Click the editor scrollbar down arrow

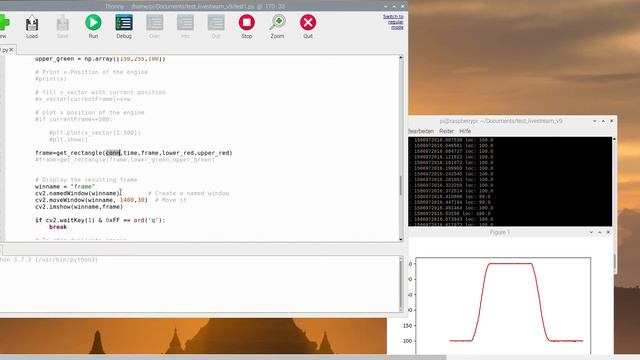point(400,239)
